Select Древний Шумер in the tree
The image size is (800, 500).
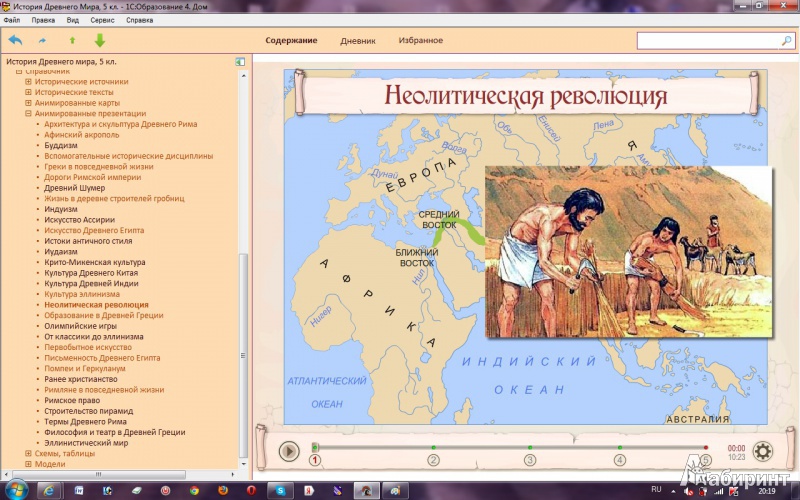click(74, 188)
